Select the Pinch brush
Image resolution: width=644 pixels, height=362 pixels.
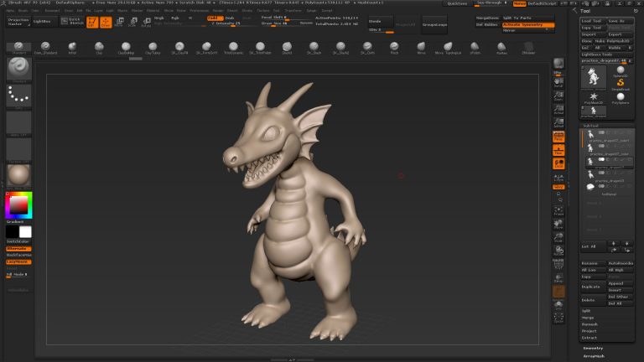(394, 48)
